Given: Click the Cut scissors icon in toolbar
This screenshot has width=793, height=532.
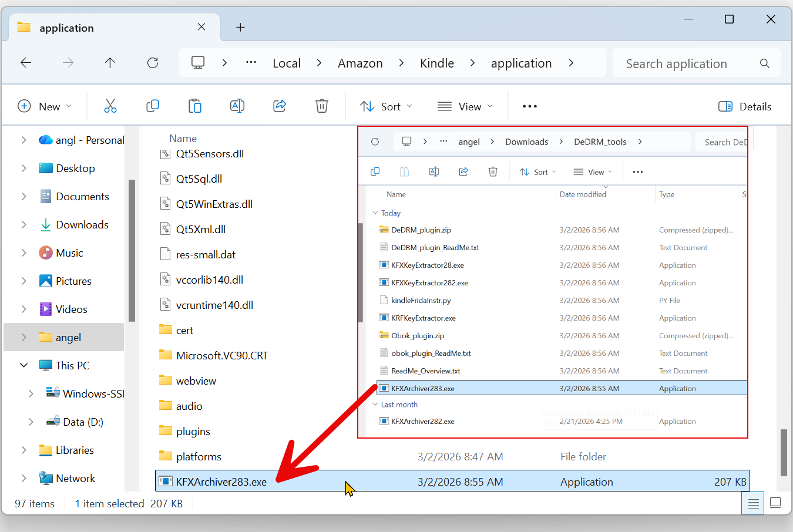Looking at the screenshot, I should click(110, 106).
